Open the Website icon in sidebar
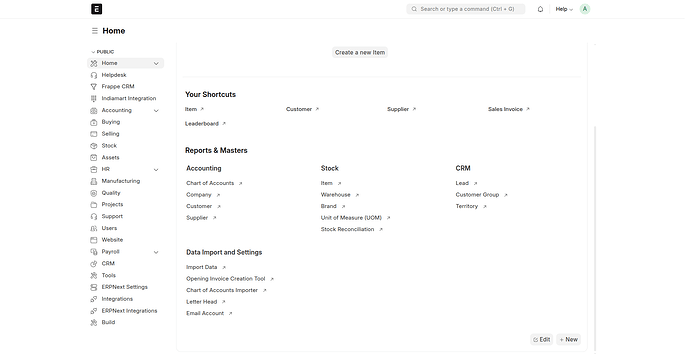Image resolution: width=690 pixels, height=362 pixels. pyautogui.click(x=94, y=240)
